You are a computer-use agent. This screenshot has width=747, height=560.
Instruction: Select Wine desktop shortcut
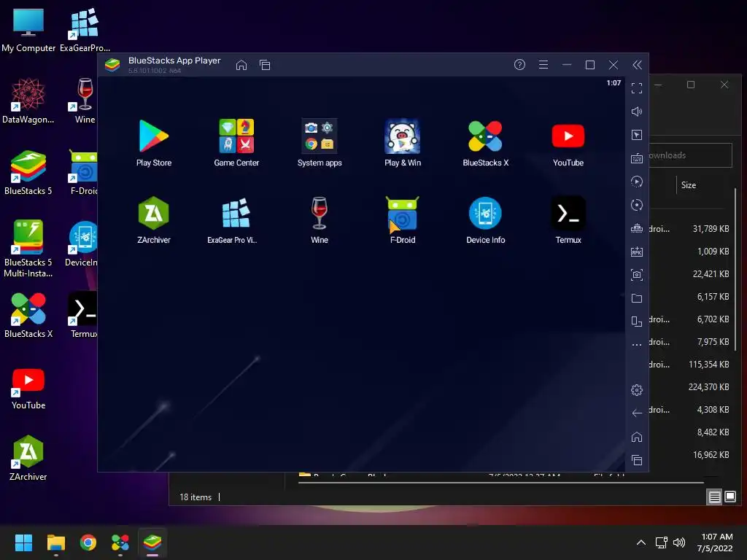point(85,101)
